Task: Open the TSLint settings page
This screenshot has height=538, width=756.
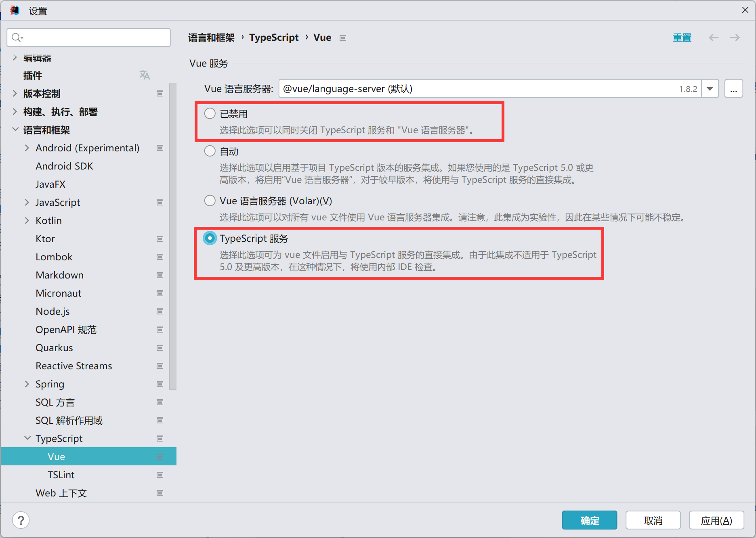Action: click(61, 475)
